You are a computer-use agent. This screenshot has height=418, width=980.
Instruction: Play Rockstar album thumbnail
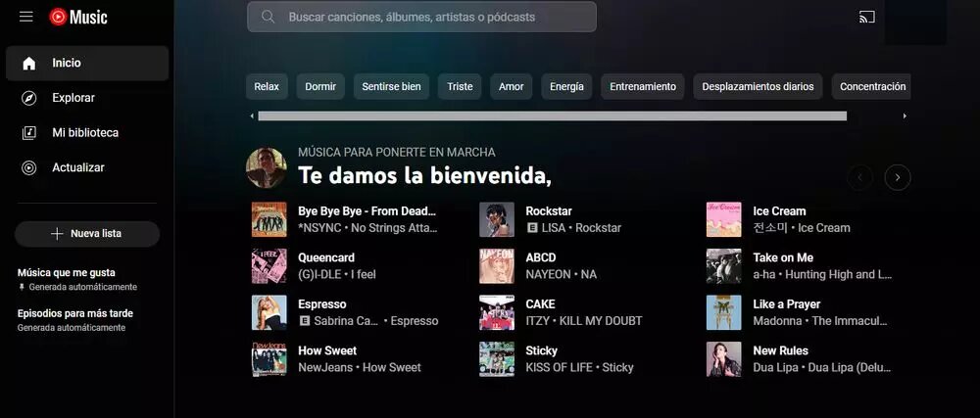[x=497, y=219]
